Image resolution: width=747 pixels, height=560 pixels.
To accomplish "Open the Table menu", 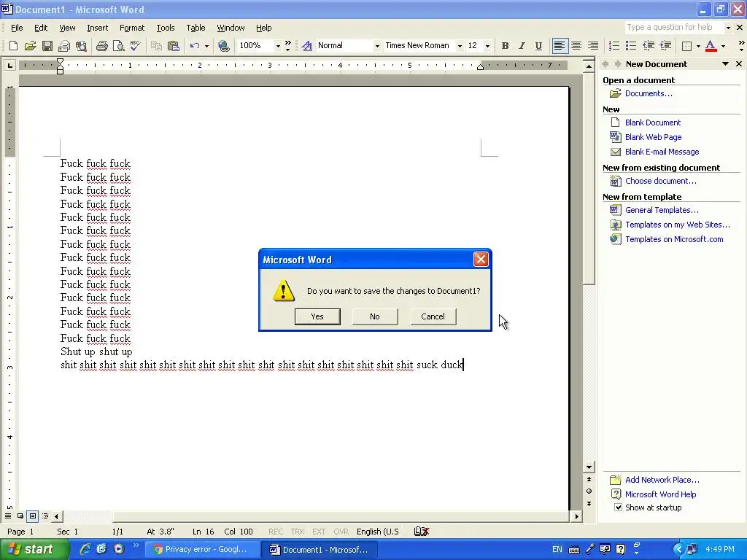I will point(196,28).
